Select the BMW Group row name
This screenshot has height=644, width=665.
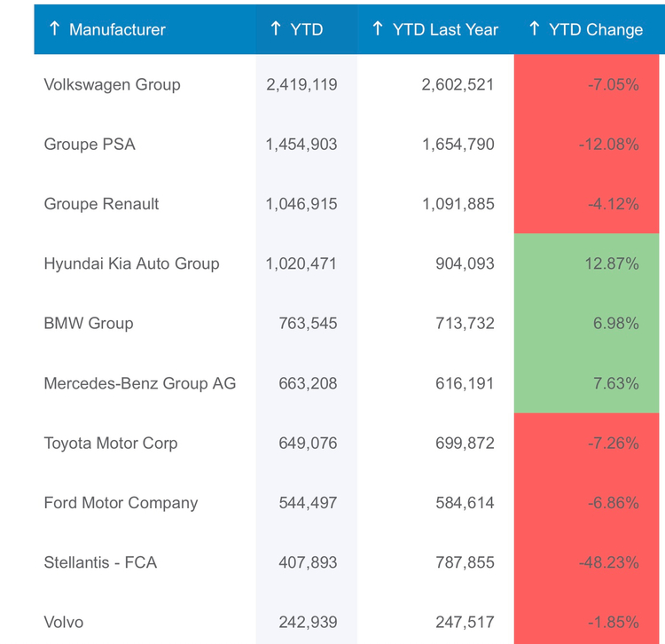coord(89,323)
